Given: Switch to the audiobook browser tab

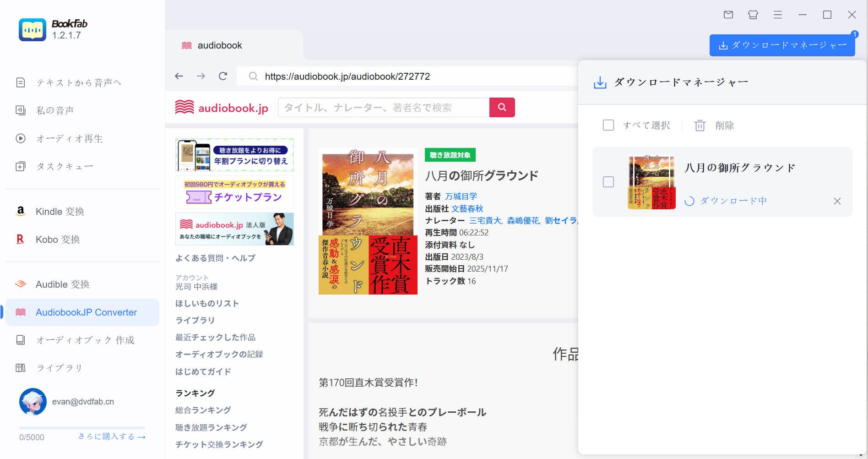Looking at the screenshot, I should 219,45.
